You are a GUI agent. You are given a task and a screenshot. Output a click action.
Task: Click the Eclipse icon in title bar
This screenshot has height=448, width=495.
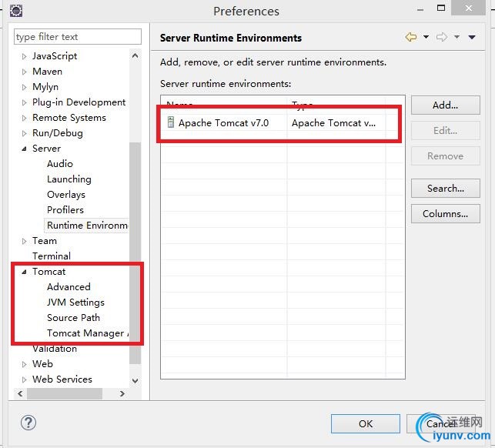pyautogui.click(x=16, y=11)
